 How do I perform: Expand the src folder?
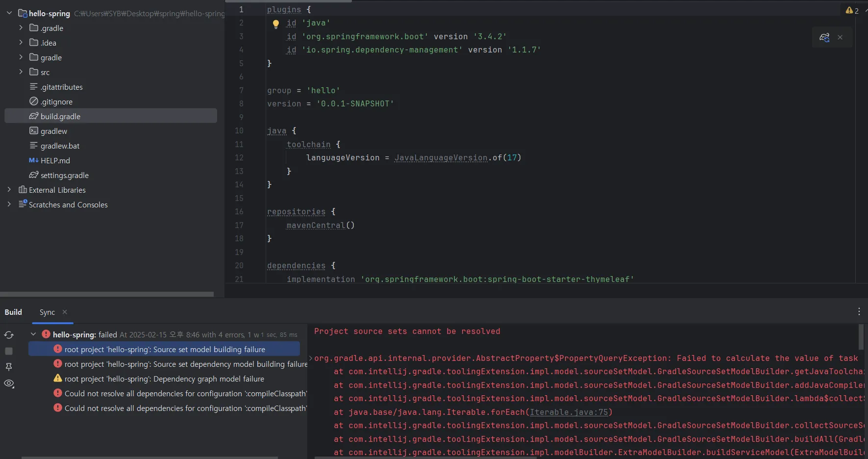21,72
